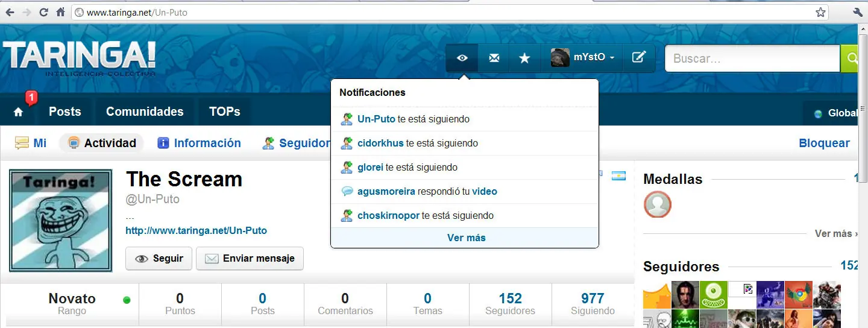Click The Scream profile name heading
The width and height of the screenshot is (868, 328).
point(184,179)
